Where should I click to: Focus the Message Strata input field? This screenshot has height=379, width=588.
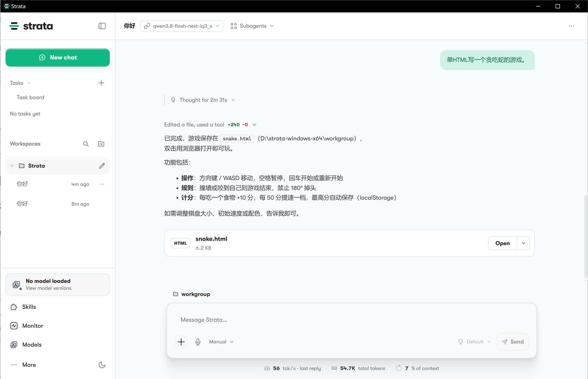(x=351, y=320)
